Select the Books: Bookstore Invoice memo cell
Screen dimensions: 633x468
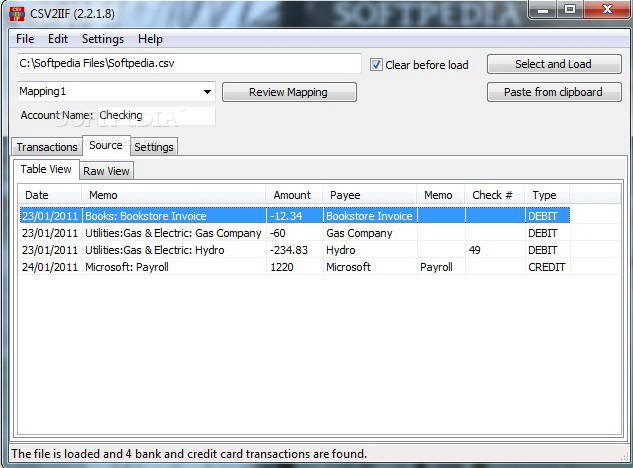174,216
